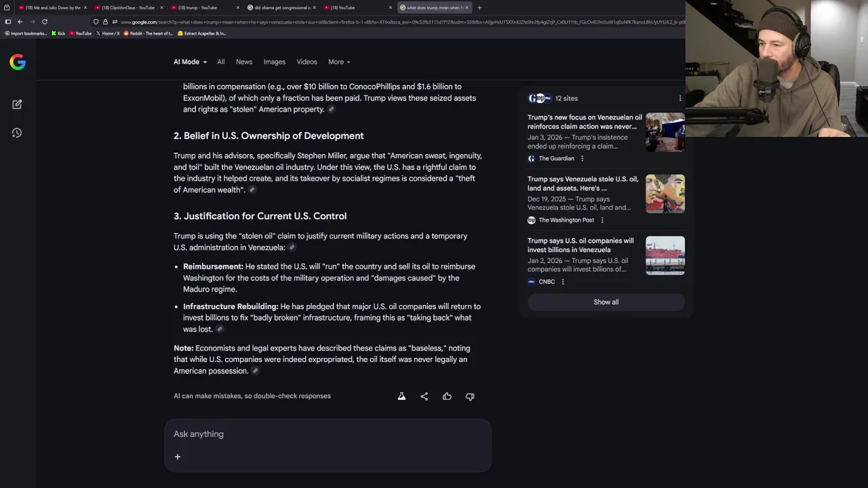Click heading "2. Belief in U.S. Ownership of Development"
The image size is (868, 488).
click(269, 136)
